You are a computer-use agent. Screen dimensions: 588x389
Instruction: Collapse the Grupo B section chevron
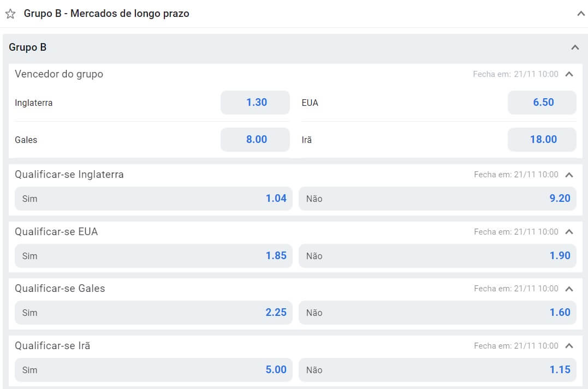click(574, 47)
